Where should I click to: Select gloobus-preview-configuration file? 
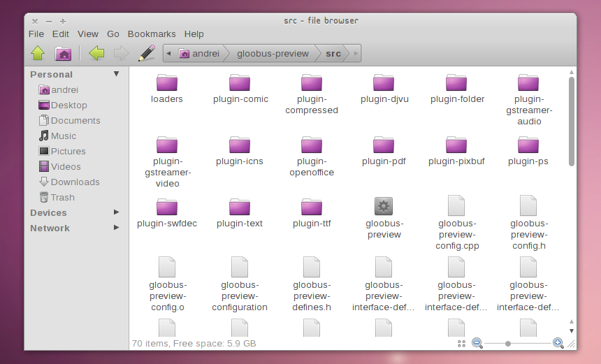point(240,284)
